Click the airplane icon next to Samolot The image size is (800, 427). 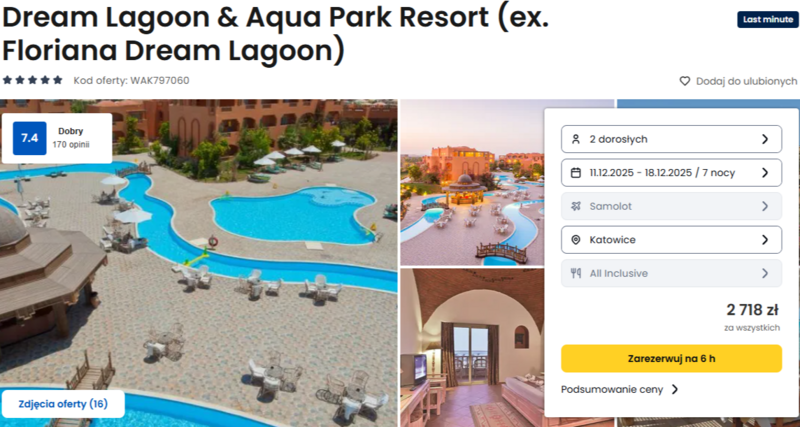[x=576, y=206]
